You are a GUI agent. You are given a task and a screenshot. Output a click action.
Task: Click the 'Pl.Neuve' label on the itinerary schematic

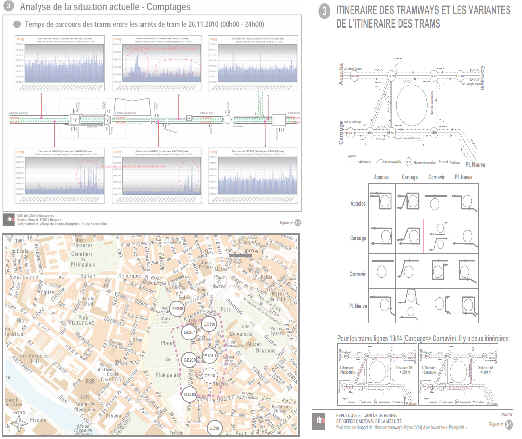475,164
